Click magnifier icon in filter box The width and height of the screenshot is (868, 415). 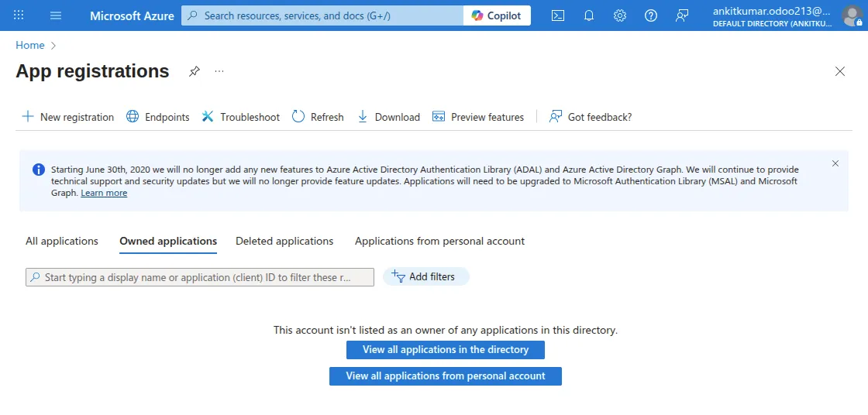click(x=35, y=276)
